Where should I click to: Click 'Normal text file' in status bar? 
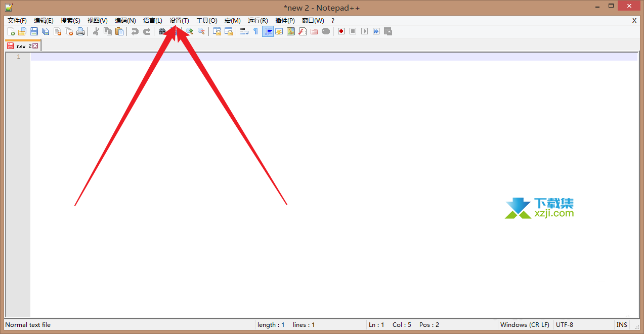pyautogui.click(x=28, y=325)
